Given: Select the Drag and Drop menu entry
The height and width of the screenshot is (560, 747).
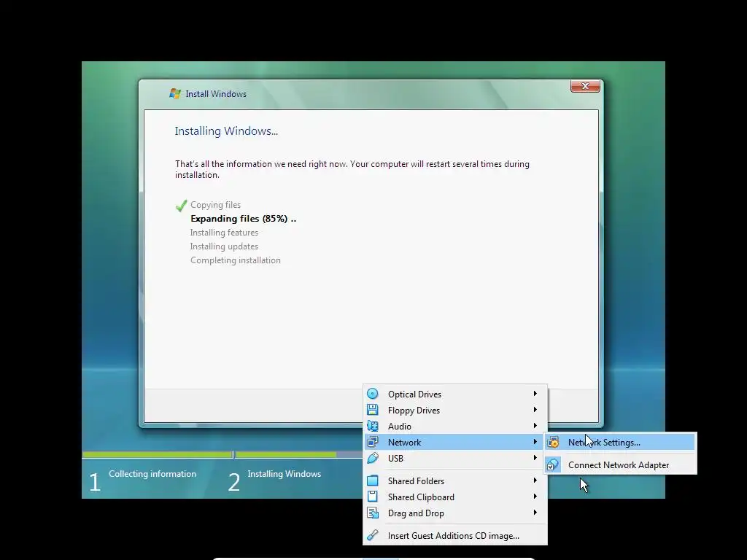Looking at the screenshot, I should pos(455,513).
